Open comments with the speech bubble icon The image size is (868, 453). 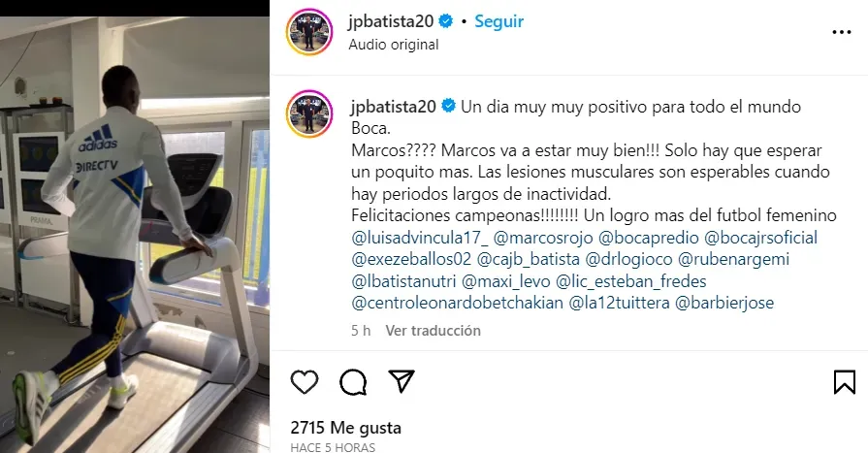tap(353, 382)
